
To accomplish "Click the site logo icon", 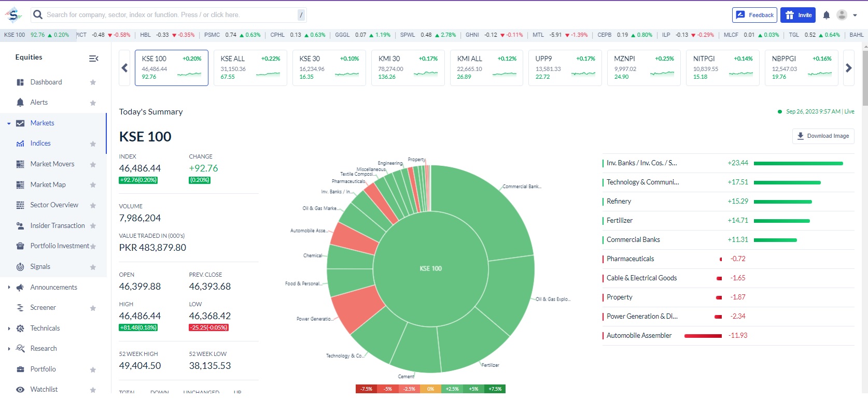I will 13,15.
